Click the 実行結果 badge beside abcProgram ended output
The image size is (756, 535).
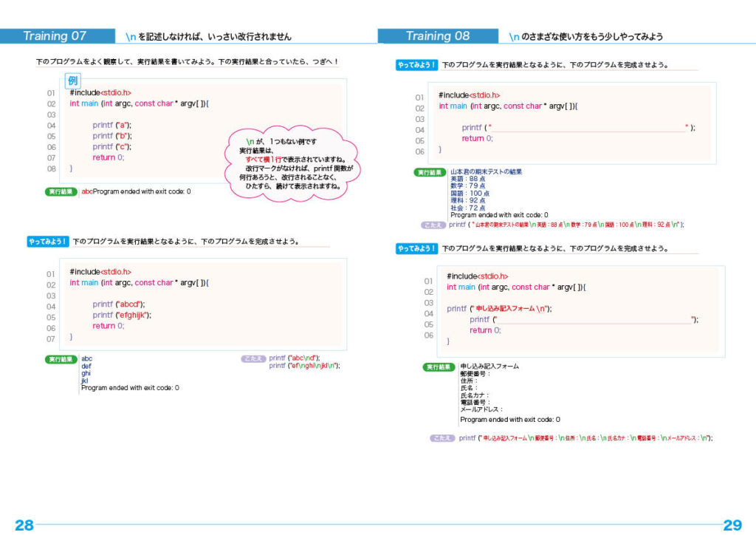(61, 191)
